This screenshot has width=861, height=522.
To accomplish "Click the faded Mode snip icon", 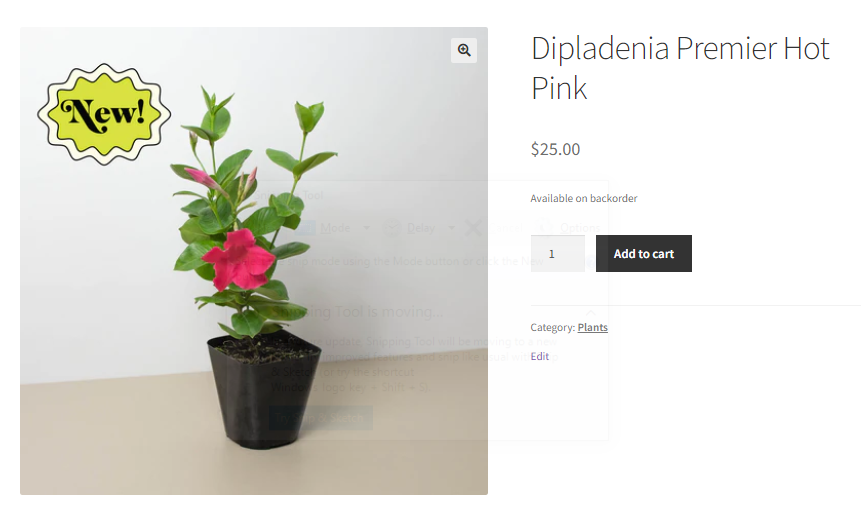I will tap(305, 228).
